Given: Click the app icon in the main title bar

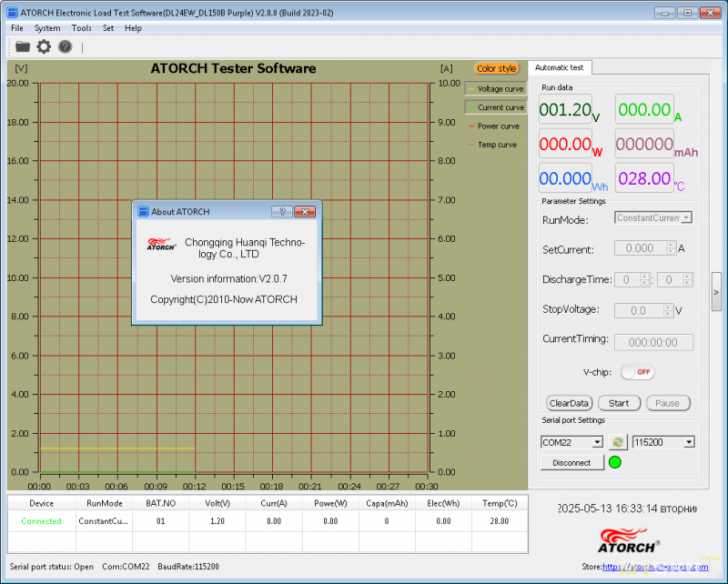Looking at the screenshot, I should point(12,13).
